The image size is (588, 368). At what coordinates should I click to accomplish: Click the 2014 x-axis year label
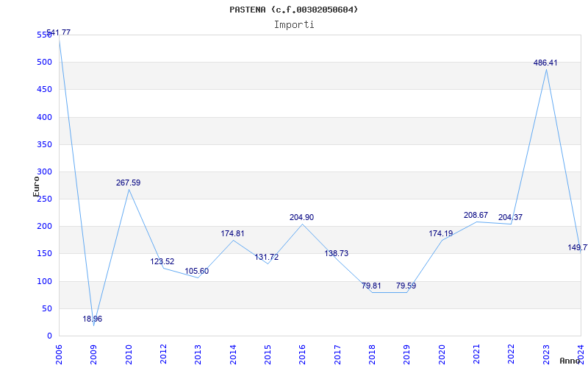coord(233,355)
